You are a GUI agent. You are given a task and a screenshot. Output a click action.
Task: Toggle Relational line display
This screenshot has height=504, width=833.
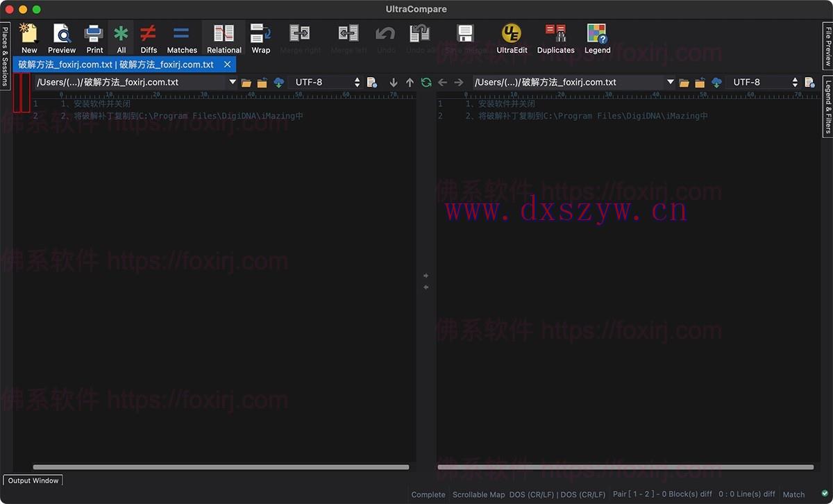224,38
